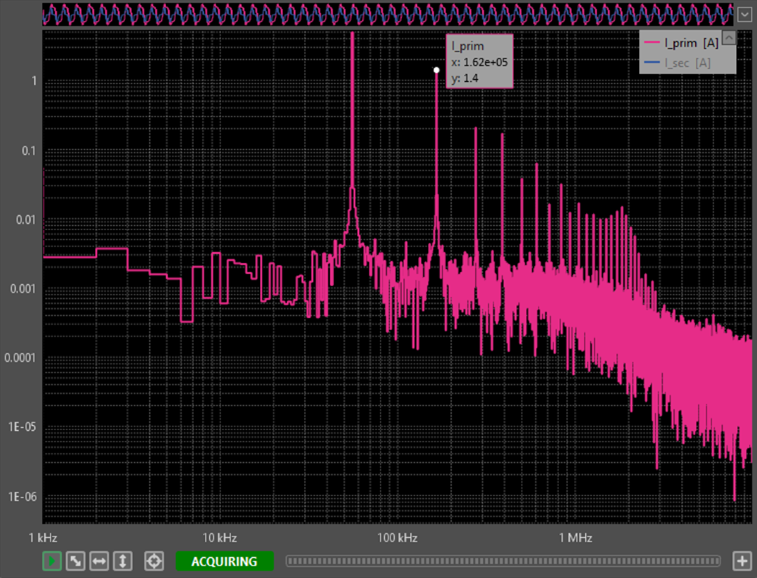
Task: Click the diagonal auto-fit both axes icon
Action: 75,562
